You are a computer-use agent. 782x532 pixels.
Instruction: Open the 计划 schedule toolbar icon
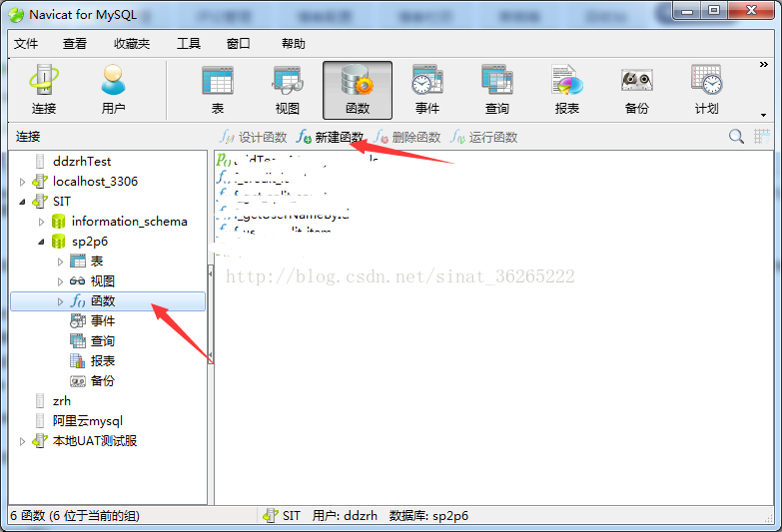[707, 90]
